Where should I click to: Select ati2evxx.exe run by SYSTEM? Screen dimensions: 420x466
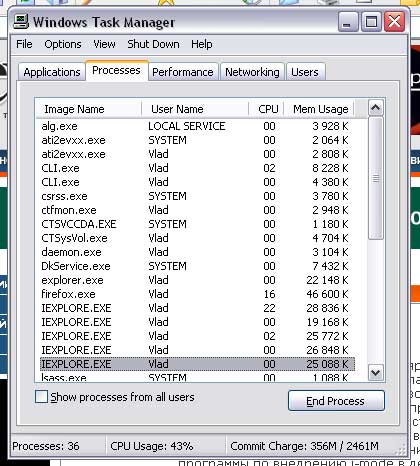197,140
